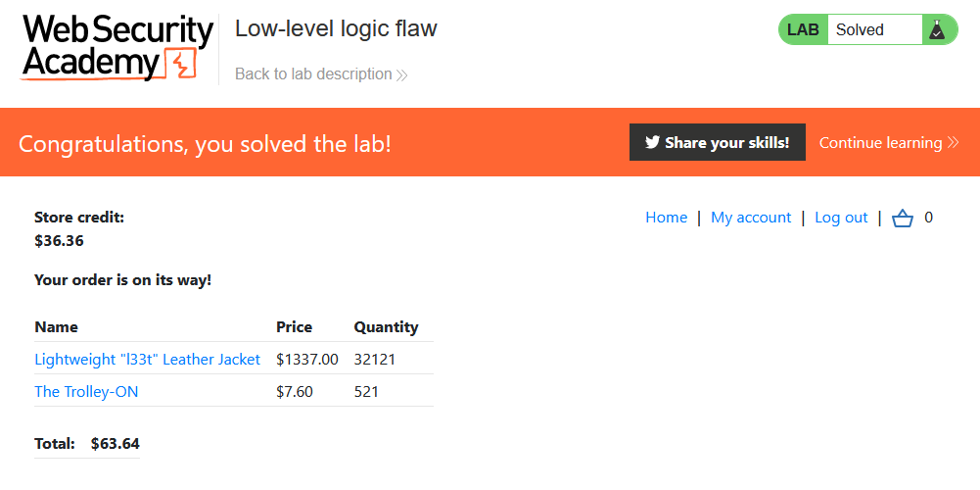This screenshot has width=980, height=490.
Task: Click the Solved status text
Action: pos(860,30)
